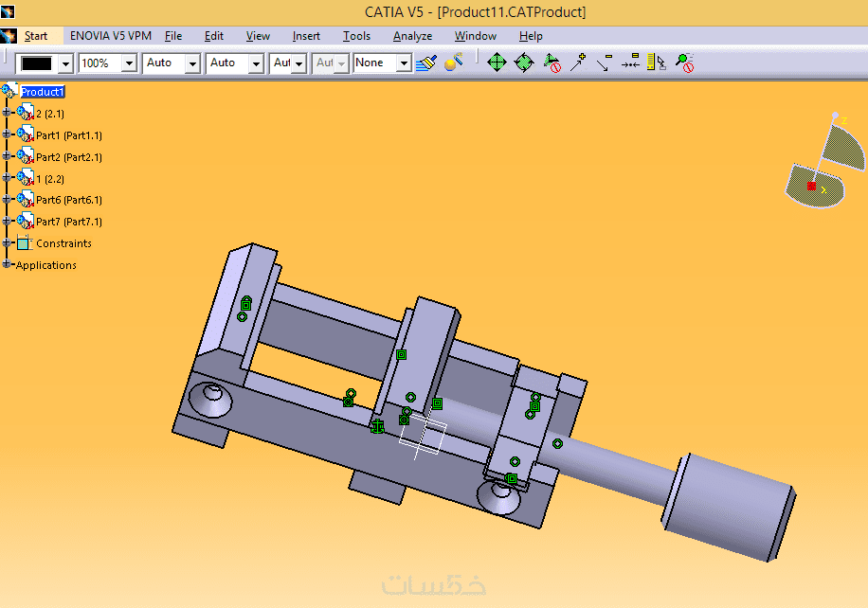
Task: Select '2 (2.1)' label in tree
Action: 50,114
